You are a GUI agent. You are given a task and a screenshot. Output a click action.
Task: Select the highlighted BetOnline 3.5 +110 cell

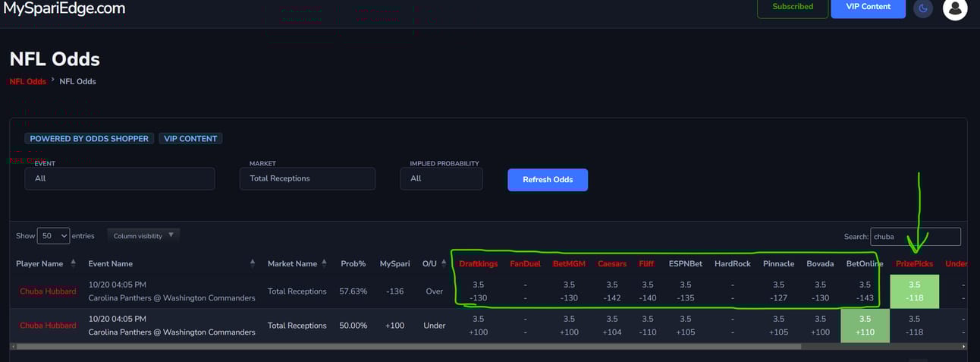pos(865,326)
